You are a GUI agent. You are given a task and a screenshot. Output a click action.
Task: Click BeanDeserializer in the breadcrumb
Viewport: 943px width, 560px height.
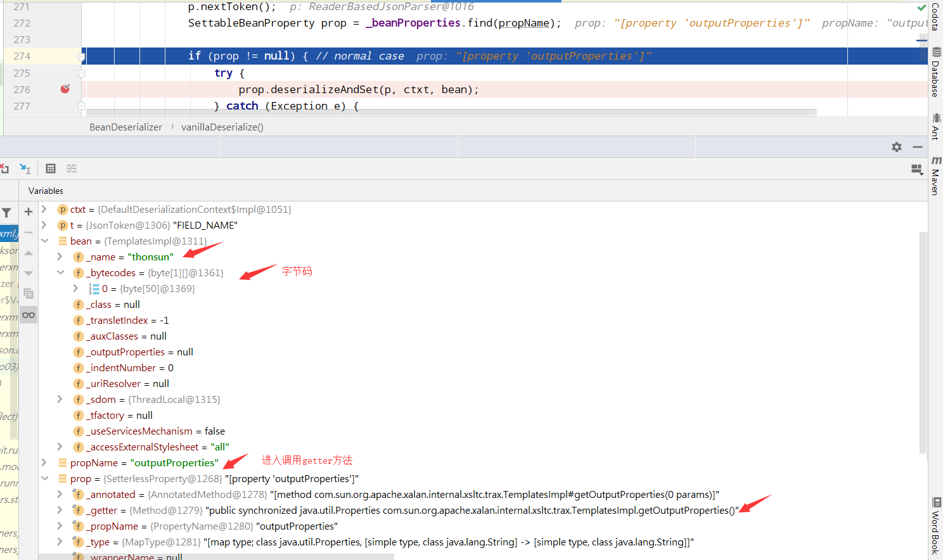pos(125,127)
